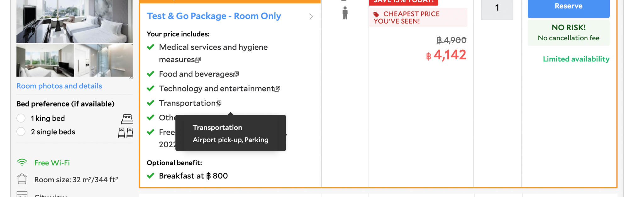Click the king bed icon

click(x=127, y=119)
